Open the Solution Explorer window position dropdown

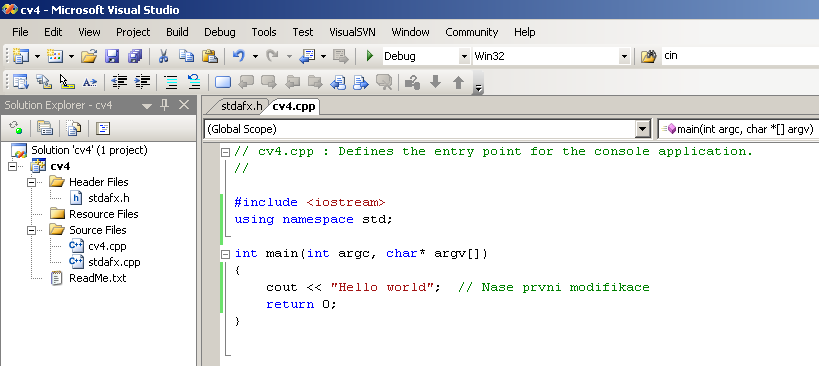[147, 106]
